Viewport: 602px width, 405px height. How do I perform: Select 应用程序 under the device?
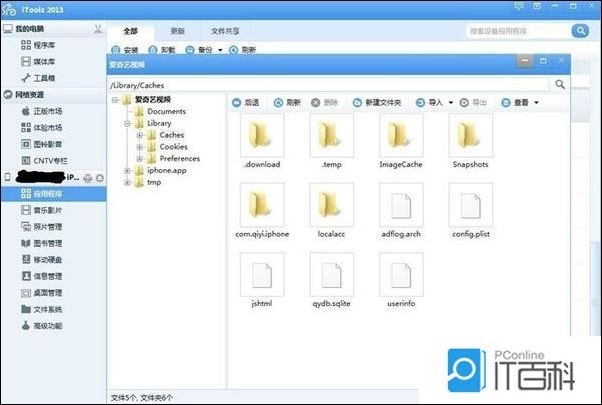point(54,194)
